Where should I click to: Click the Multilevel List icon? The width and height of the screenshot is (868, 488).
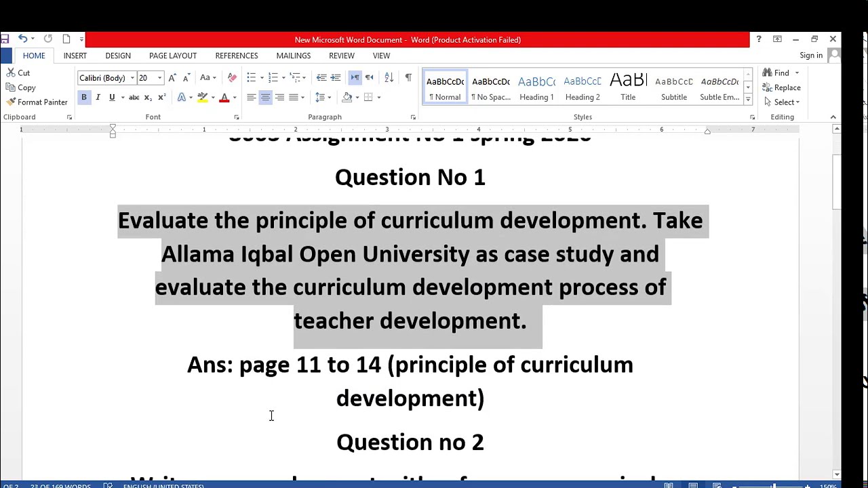[x=295, y=78]
